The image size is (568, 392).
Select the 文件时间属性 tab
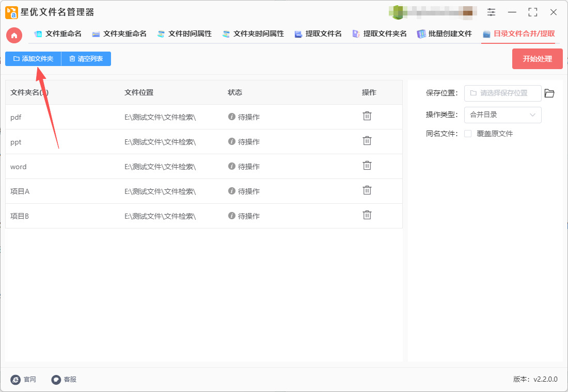(x=184, y=34)
